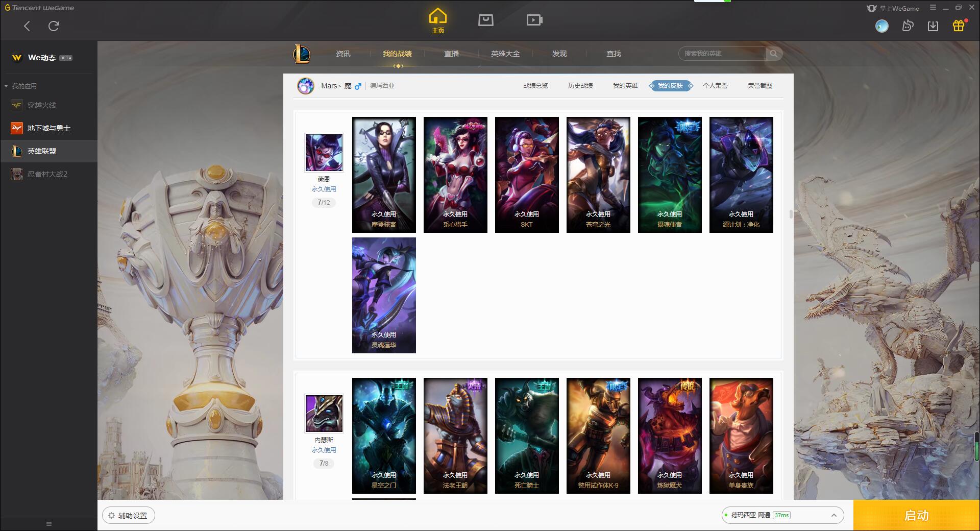Open the 苍穹之光 skin card
Screen dimensions: 980x531
click(598, 175)
